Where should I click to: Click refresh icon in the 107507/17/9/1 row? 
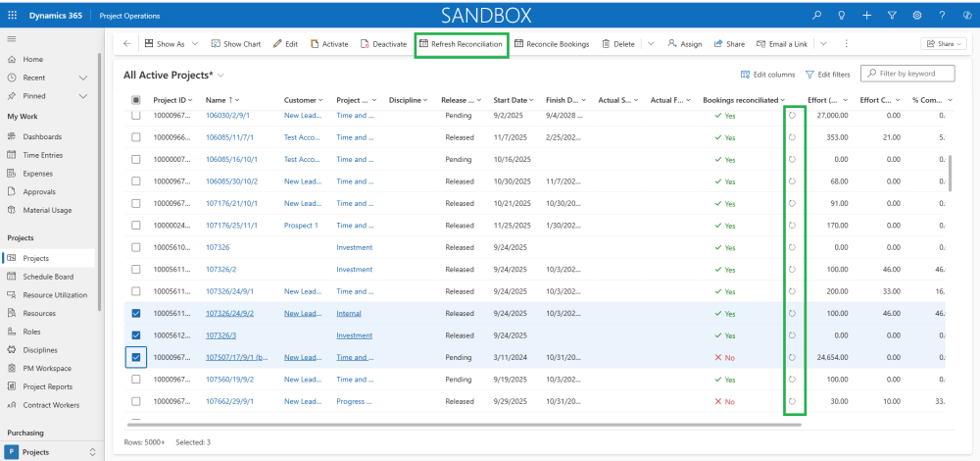pyautogui.click(x=793, y=357)
